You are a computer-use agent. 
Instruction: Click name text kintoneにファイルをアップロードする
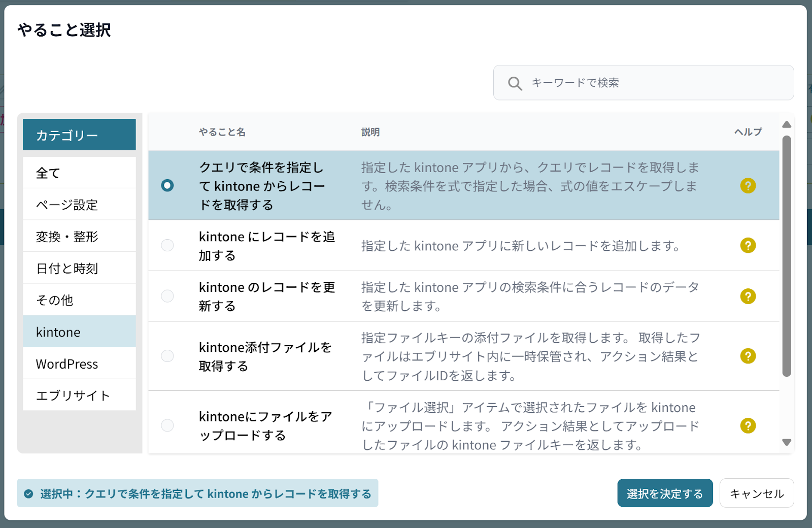(265, 426)
